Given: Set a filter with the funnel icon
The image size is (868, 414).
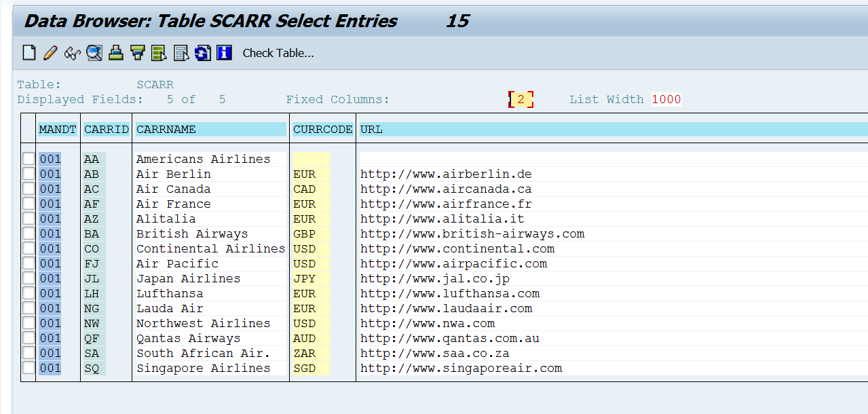Looking at the screenshot, I should click(136, 53).
